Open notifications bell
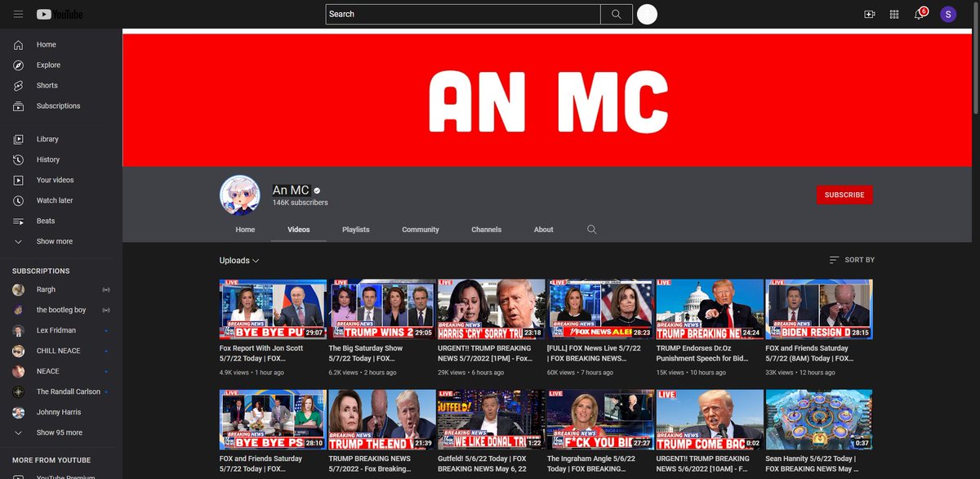The height and width of the screenshot is (479, 980). tap(919, 14)
